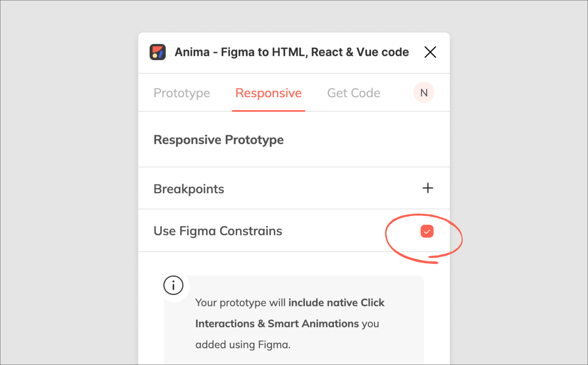The image size is (588, 365).
Task: Click the 'Your prototype will' info text
Action: coord(240,303)
